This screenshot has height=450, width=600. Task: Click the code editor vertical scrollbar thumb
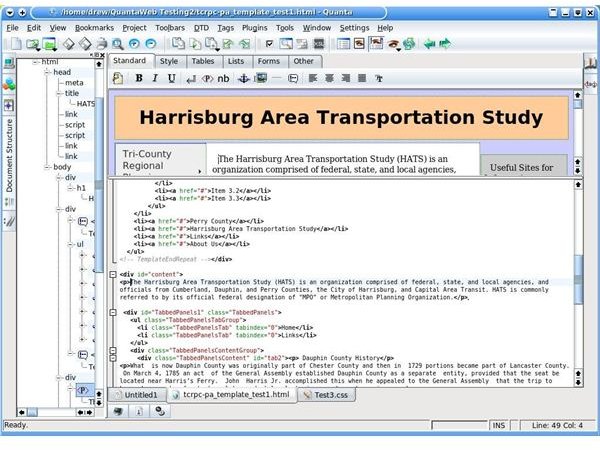[578, 279]
